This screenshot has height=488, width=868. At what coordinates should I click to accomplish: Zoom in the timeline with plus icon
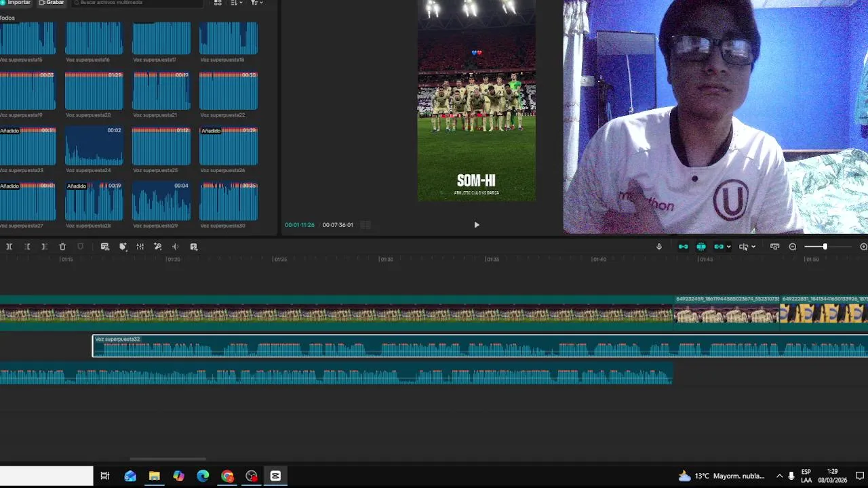coord(864,247)
